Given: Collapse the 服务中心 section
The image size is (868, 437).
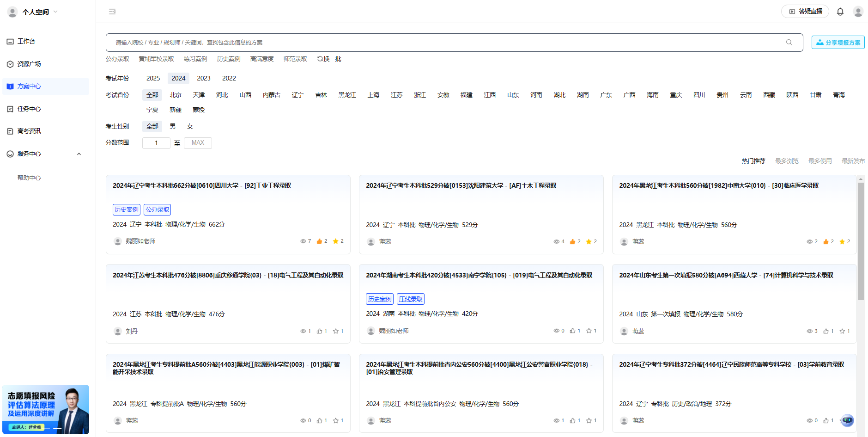Looking at the screenshot, I should tap(79, 154).
